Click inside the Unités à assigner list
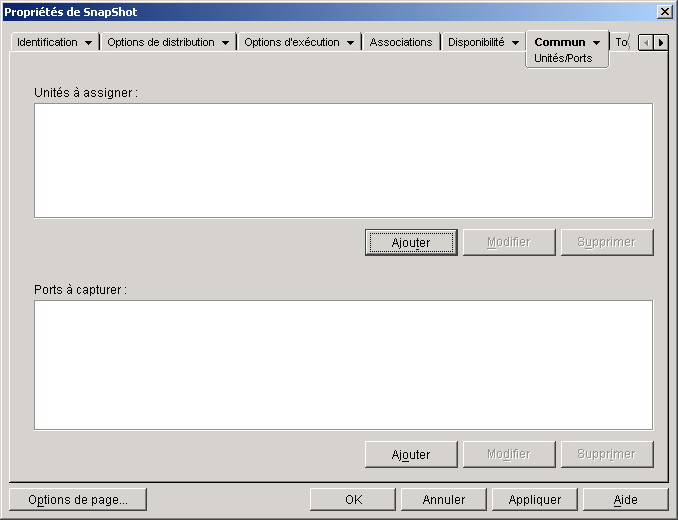This screenshot has height=520, width=678. point(343,160)
